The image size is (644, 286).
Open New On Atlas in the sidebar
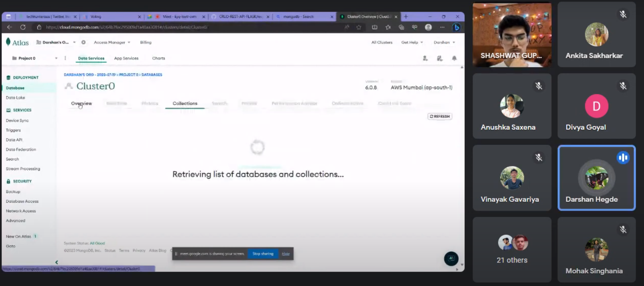point(18,237)
